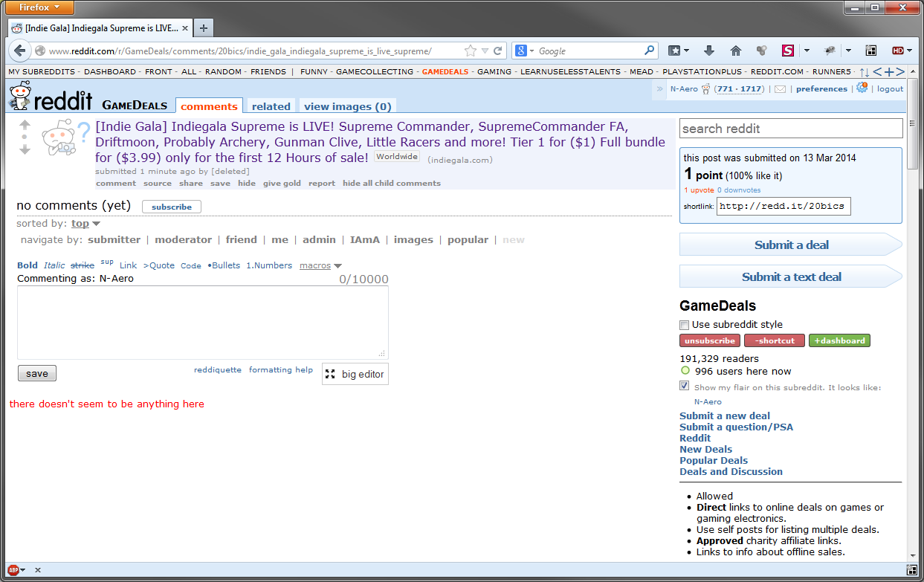Image resolution: width=924 pixels, height=582 pixels.
Task: Open MY SUBREDDITS menu
Action: (x=42, y=72)
